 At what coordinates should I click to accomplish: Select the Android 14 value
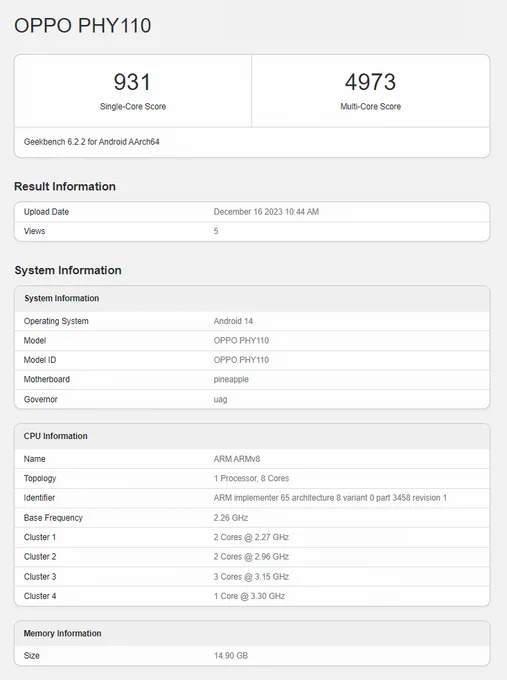point(233,321)
